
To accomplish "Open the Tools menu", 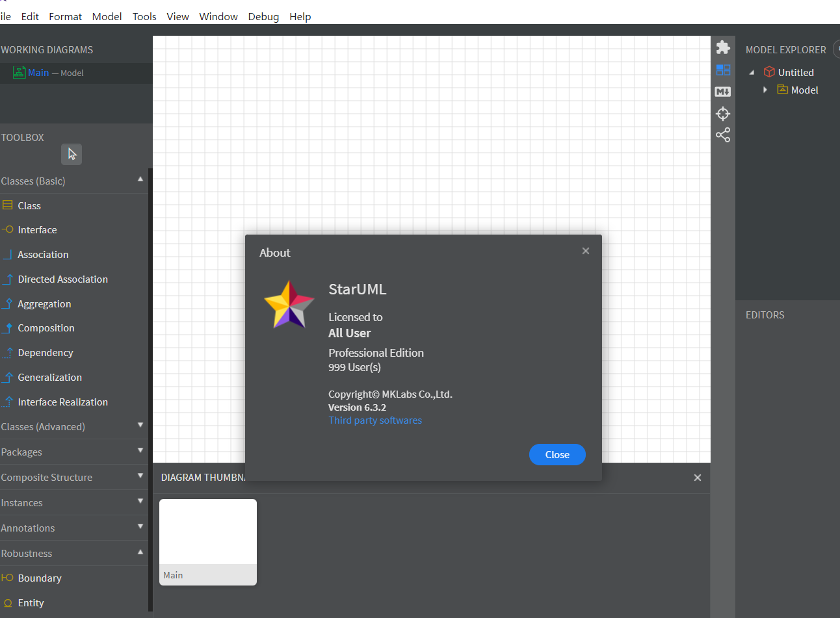I will (144, 16).
